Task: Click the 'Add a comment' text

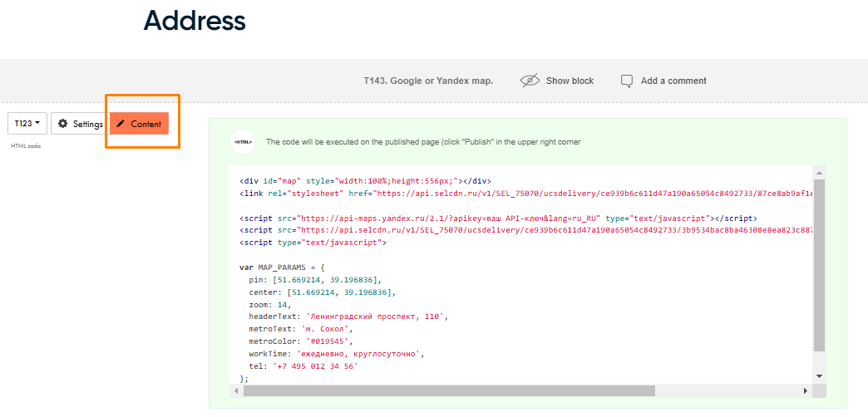Action: (673, 81)
